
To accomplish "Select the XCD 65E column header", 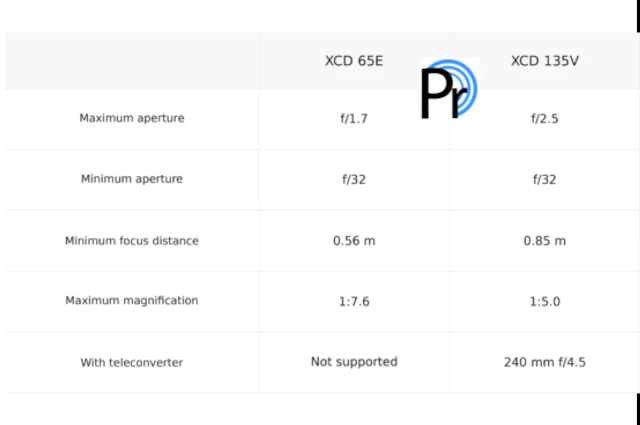I will click(354, 61).
